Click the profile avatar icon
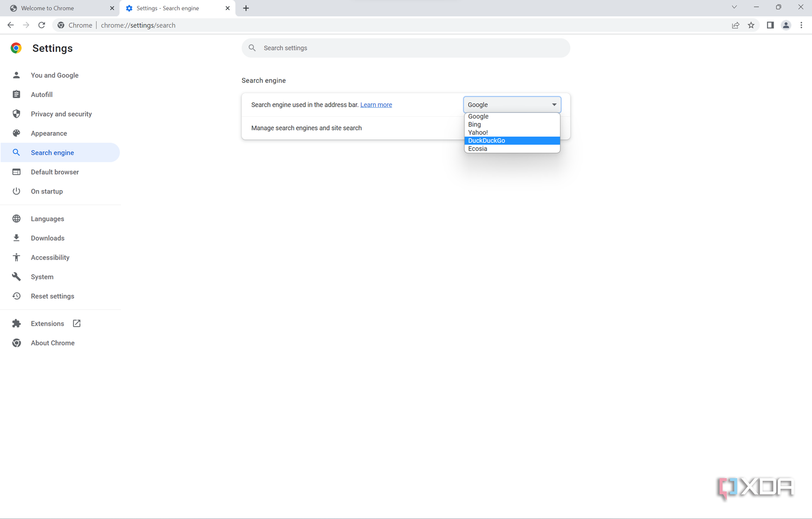The height and width of the screenshot is (519, 812). pyautogui.click(x=786, y=25)
